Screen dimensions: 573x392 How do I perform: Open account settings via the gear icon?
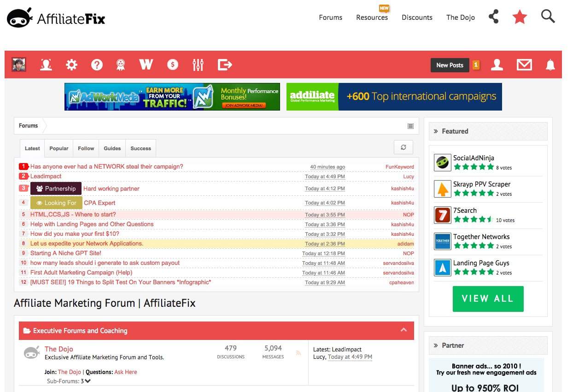[71, 64]
